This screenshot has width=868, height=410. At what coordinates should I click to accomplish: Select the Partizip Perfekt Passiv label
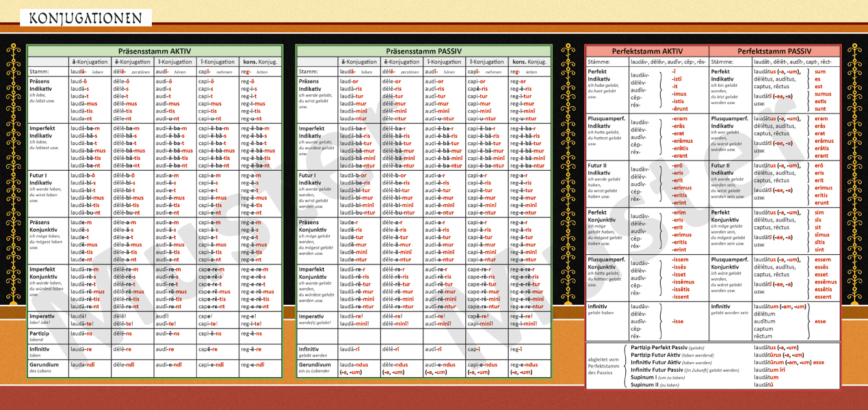tap(660, 348)
